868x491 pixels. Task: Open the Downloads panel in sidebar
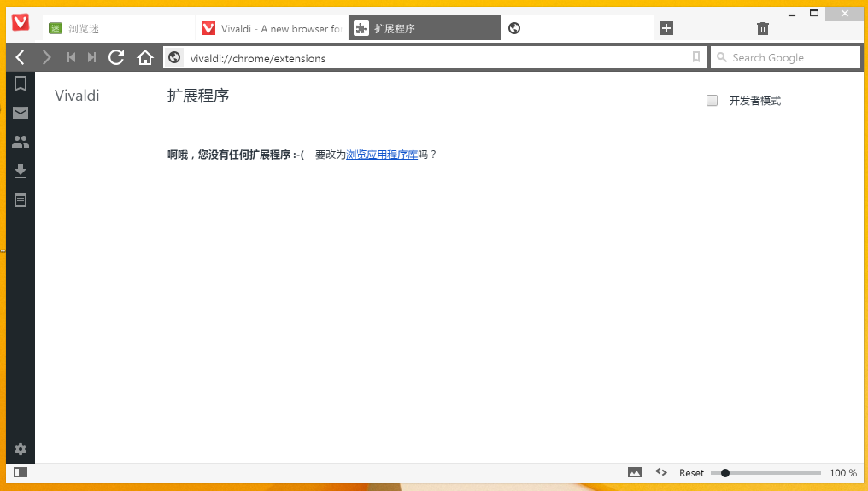(21, 171)
